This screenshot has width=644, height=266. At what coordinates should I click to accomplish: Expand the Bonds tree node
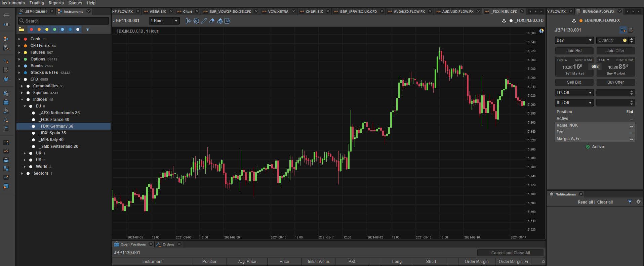(19, 66)
